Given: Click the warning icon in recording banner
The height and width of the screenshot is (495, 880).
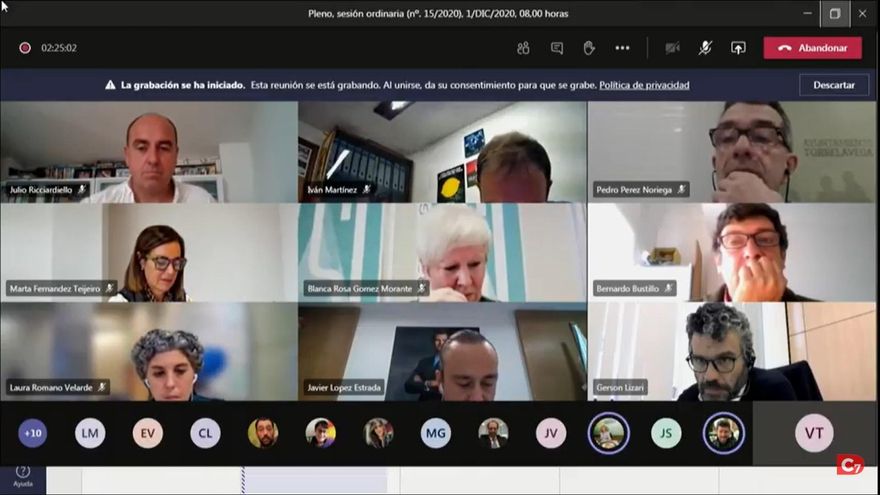Looking at the screenshot, I should coord(110,86).
